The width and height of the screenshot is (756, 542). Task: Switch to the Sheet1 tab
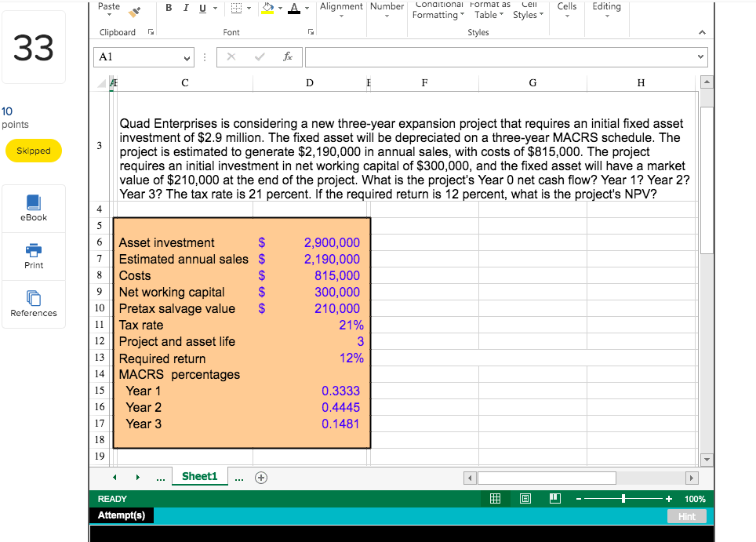pyautogui.click(x=199, y=477)
